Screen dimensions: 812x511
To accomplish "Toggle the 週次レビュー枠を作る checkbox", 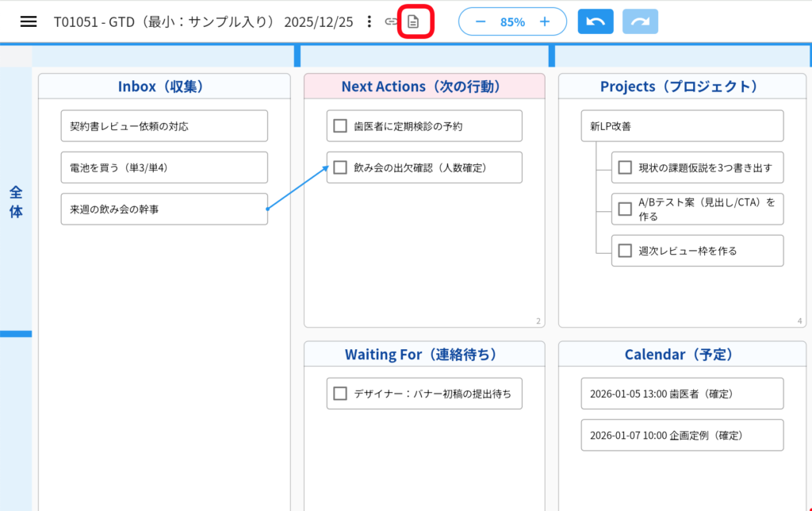I will [x=625, y=251].
